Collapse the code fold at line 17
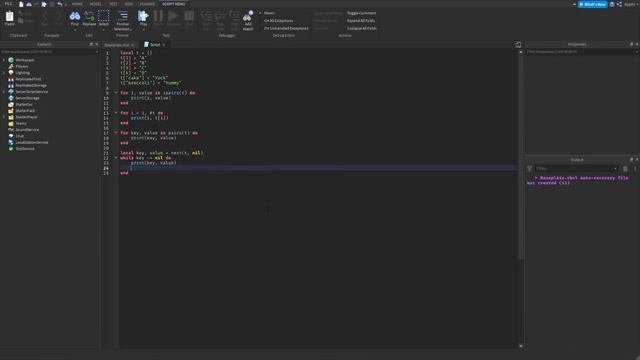The width and height of the screenshot is (640, 360). (116, 133)
